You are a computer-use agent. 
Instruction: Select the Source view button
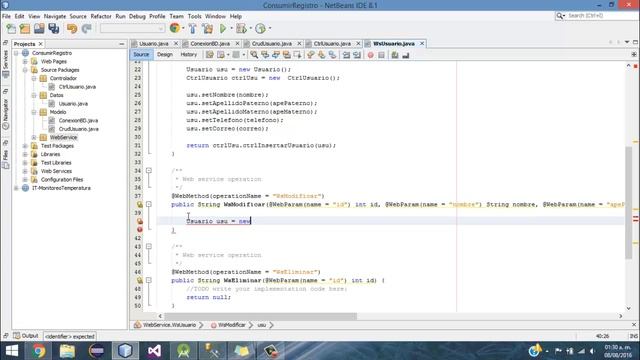click(x=141, y=55)
